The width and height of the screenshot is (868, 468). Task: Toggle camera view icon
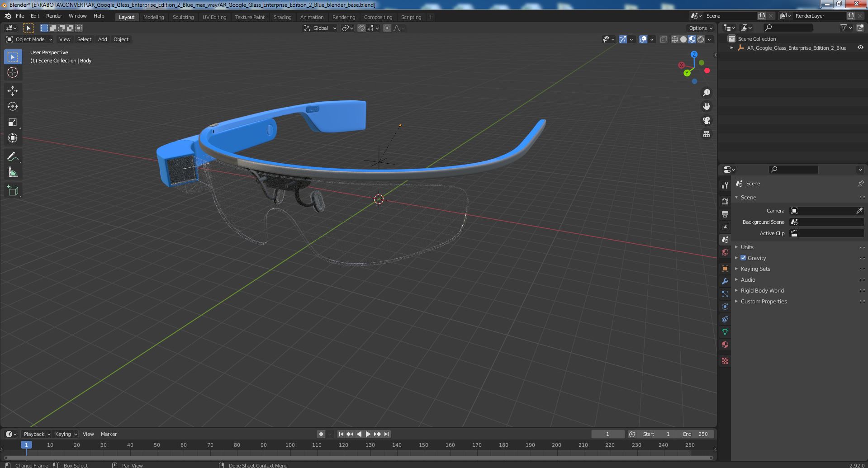pyautogui.click(x=706, y=120)
